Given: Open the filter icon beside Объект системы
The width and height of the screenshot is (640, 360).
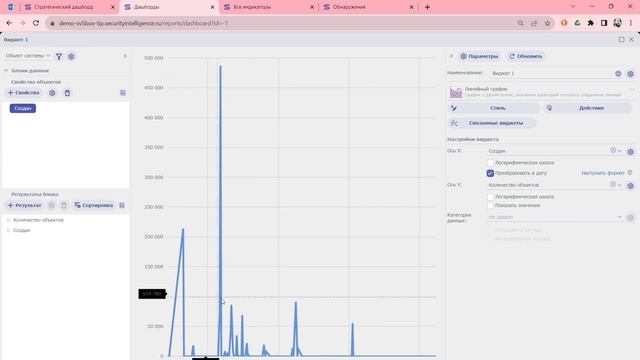Looking at the screenshot, I should click(x=59, y=56).
